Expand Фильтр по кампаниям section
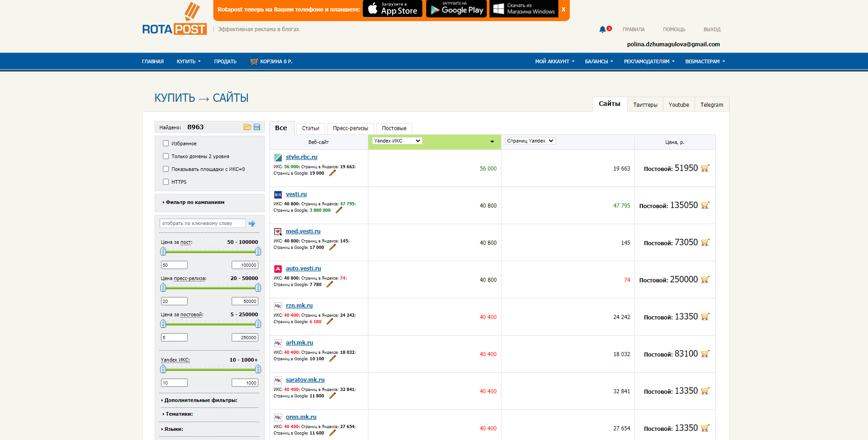This screenshot has height=440, width=868. point(194,202)
